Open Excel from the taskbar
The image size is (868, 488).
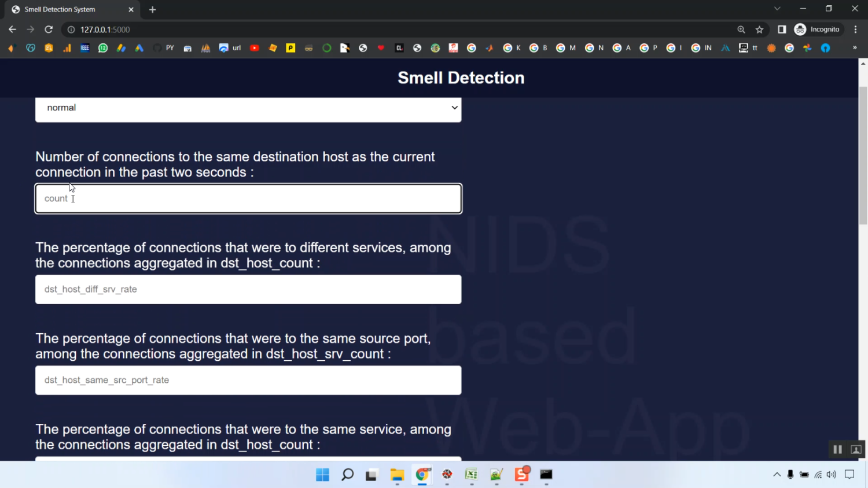(x=472, y=475)
